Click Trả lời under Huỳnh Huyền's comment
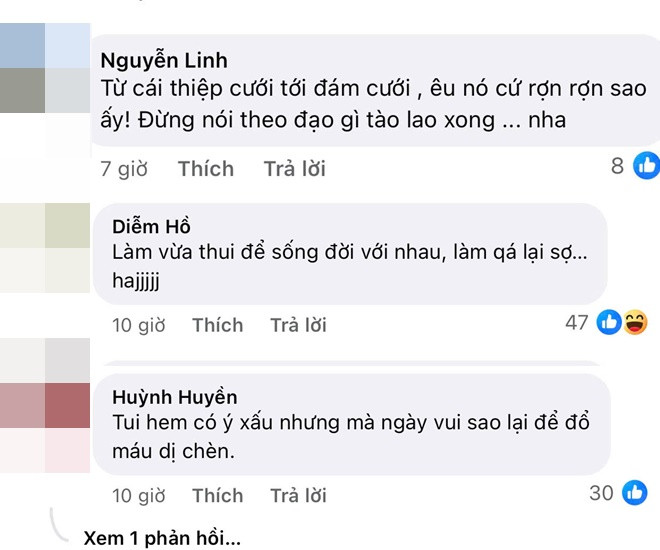 pos(298,495)
